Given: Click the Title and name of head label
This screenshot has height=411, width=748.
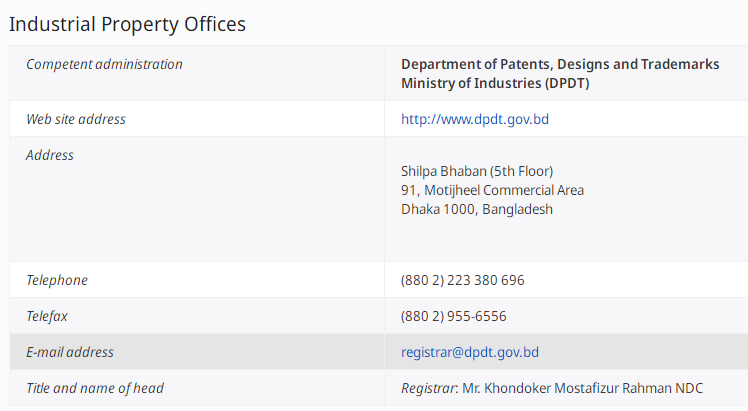Looking at the screenshot, I should pos(95,388).
